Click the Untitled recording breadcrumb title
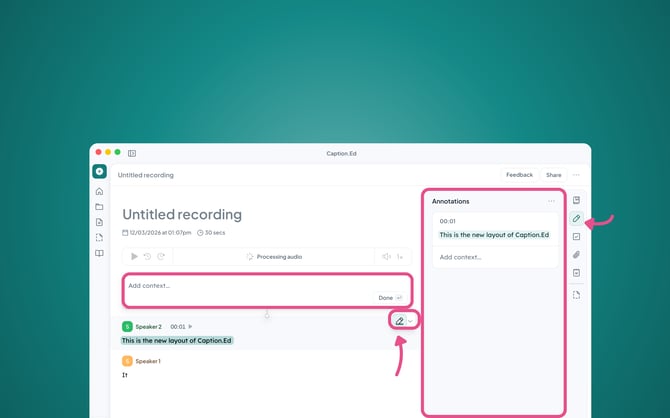 (146, 175)
